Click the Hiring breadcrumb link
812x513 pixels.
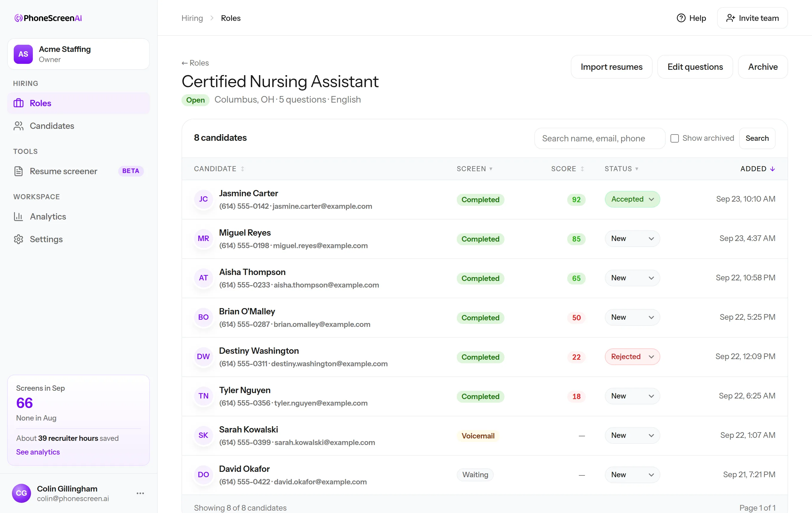click(x=192, y=18)
